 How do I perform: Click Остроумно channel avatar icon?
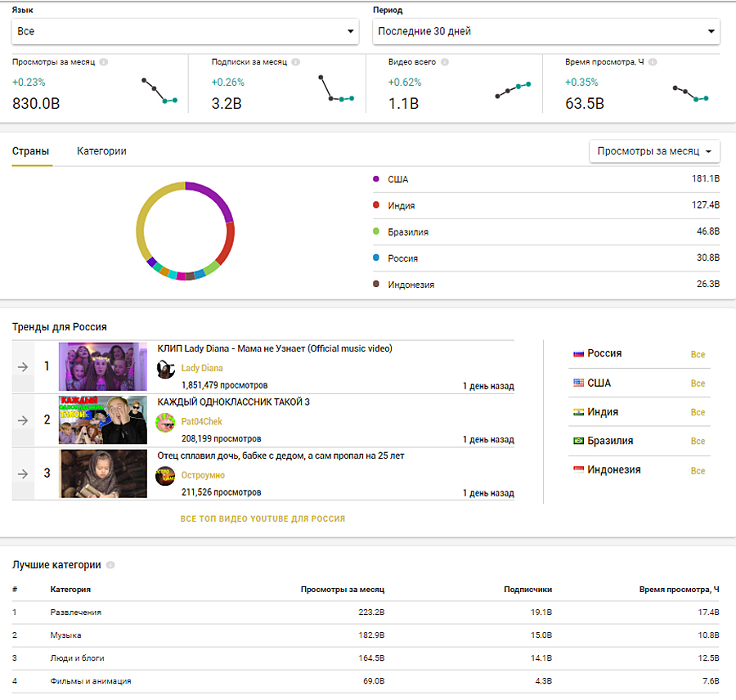pyautogui.click(x=166, y=475)
